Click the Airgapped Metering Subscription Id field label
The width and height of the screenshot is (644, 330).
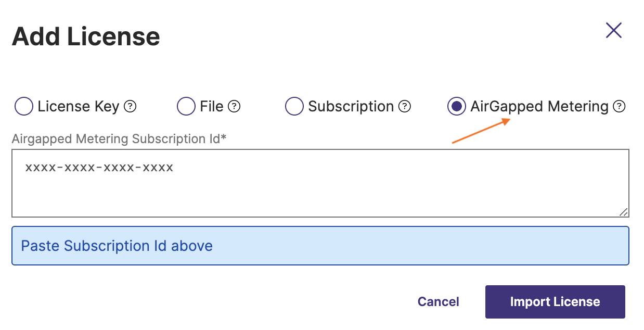tap(119, 139)
